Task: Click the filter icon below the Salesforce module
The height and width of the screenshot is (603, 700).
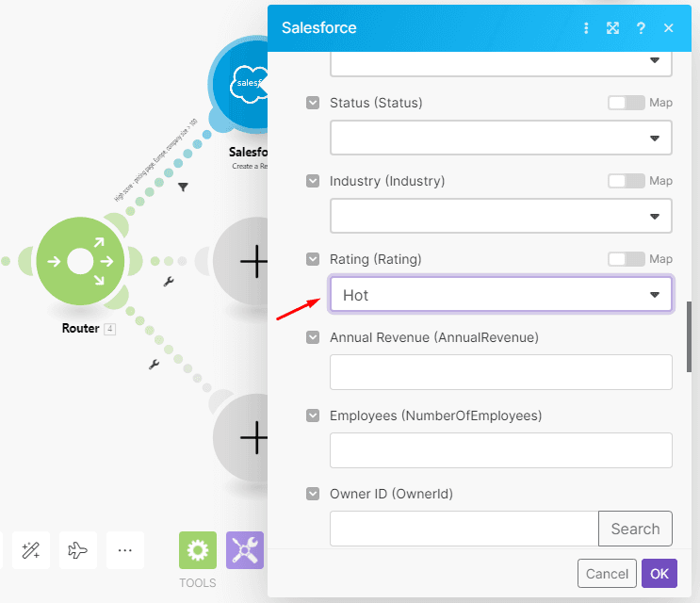Action: point(183,187)
